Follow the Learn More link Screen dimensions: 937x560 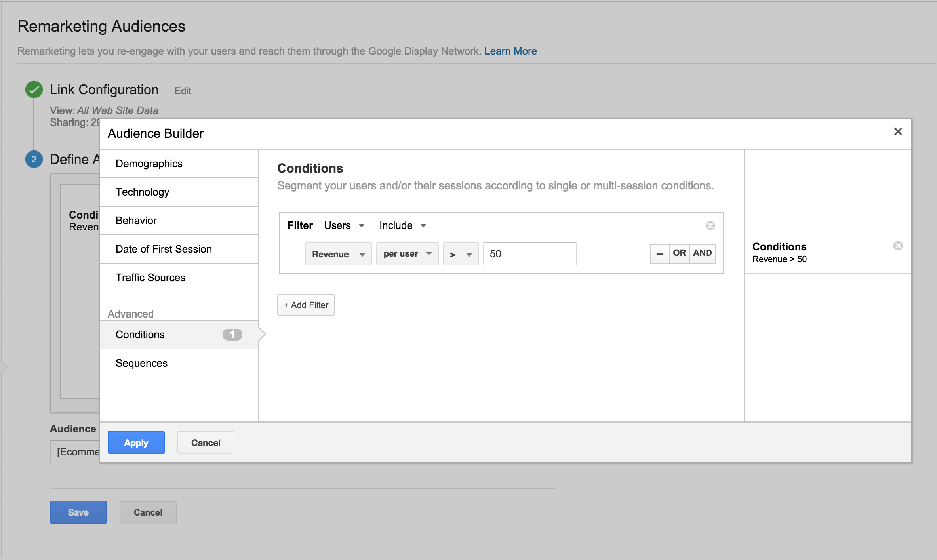pyautogui.click(x=510, y=51)
